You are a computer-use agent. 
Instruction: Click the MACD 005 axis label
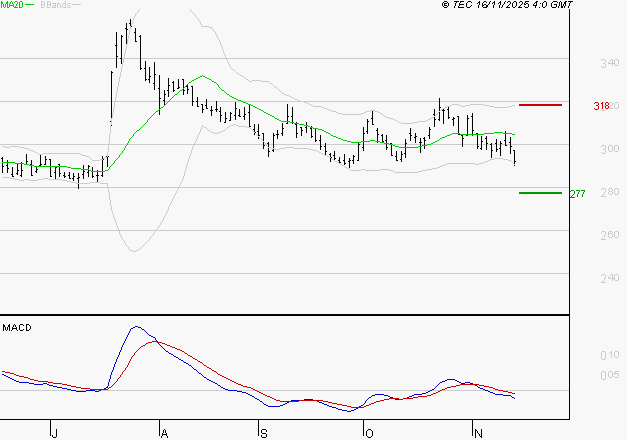(610, 375)
